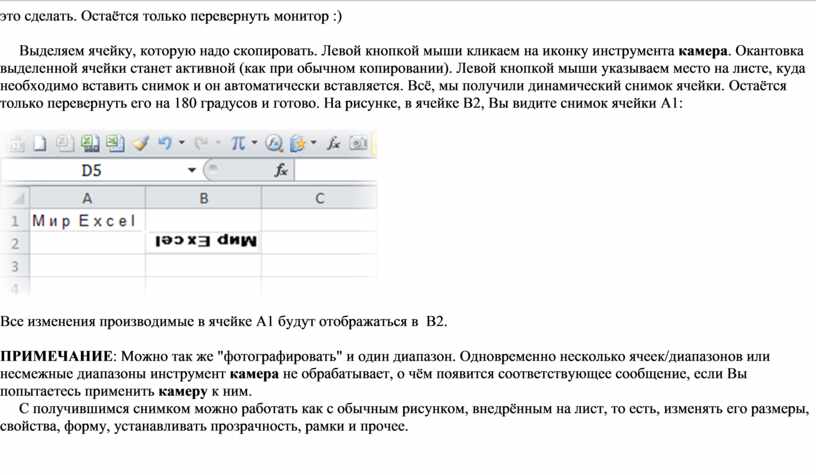This screenshot has height=475, width=816.
Task: Select row 3 header
Action: [15, 266]
